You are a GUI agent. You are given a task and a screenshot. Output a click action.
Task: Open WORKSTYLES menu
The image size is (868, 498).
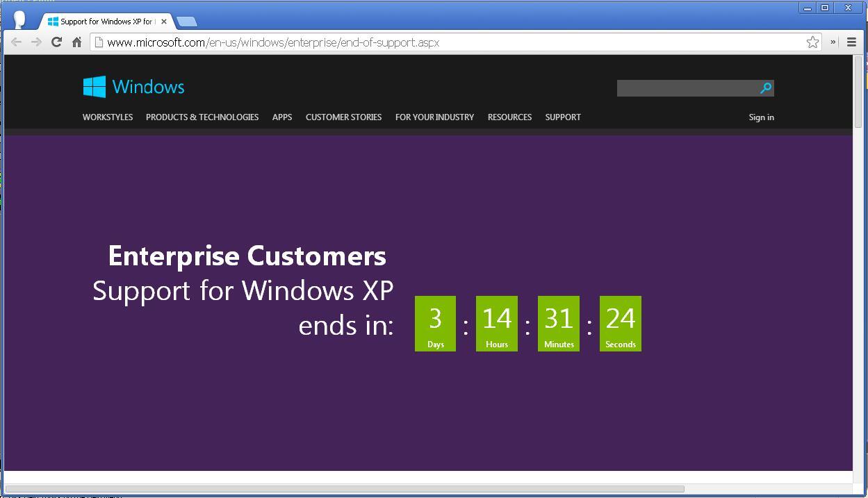pyautogui.click(x=108, y=117)
